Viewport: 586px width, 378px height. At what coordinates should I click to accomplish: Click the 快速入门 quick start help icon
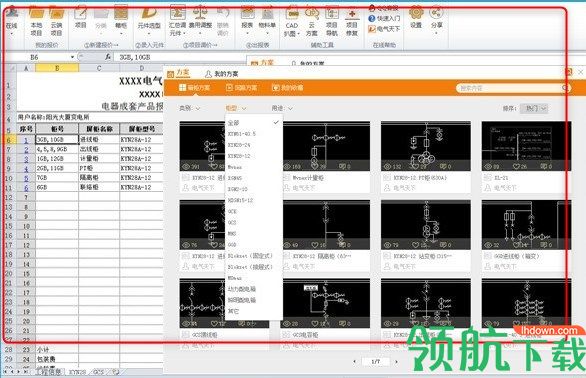(x=384, y=18)
